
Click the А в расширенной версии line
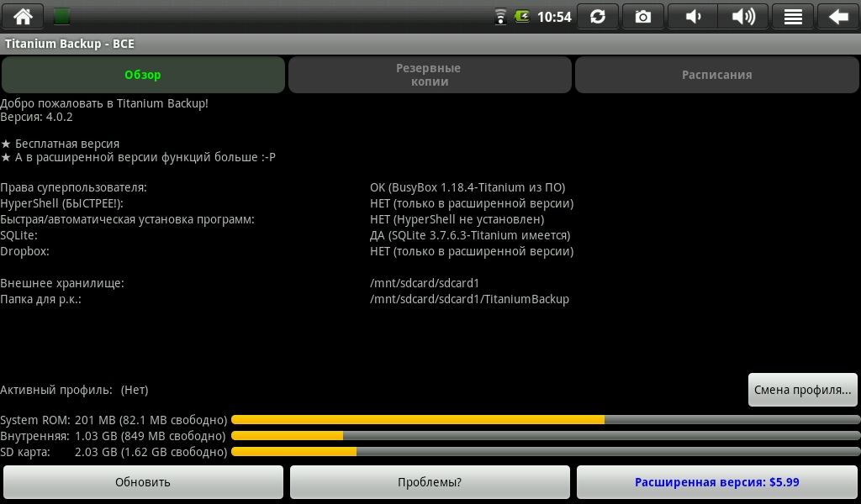138,157
